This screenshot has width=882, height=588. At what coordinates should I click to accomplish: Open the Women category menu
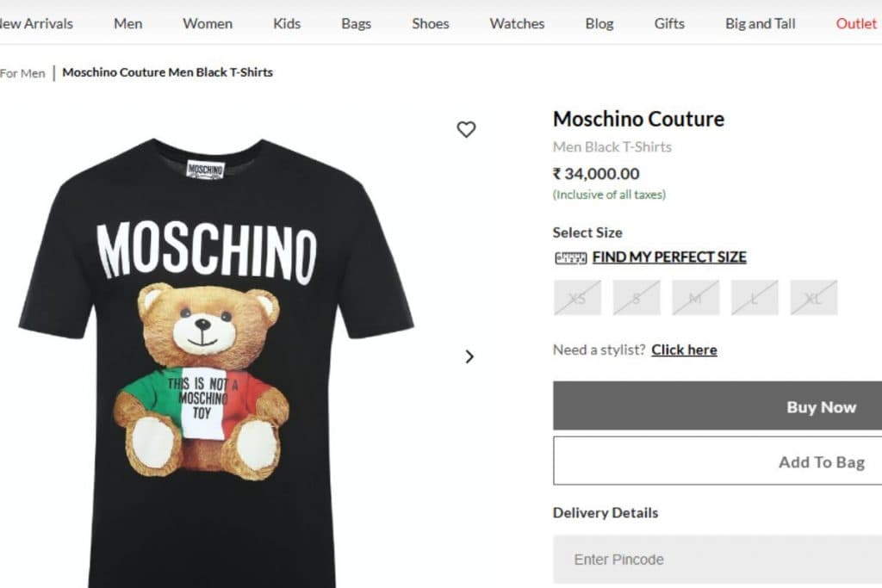208,23
